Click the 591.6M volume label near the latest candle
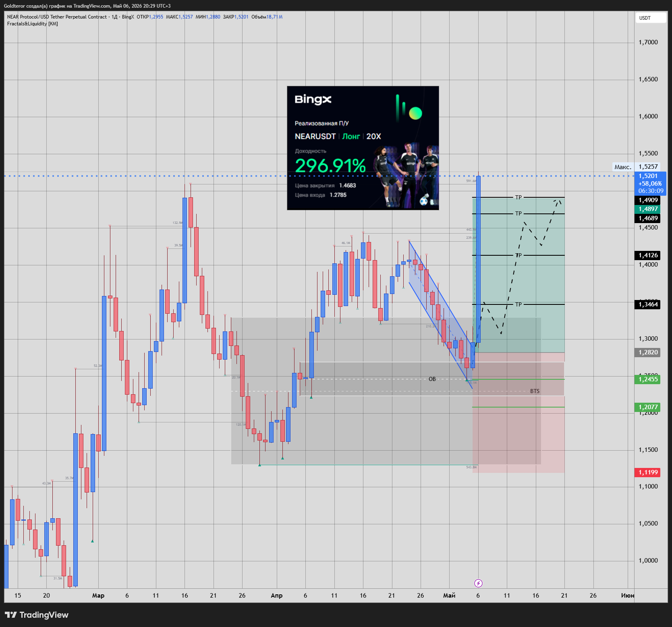Image resolution: width=672 pixels, height=627 pixels. (x=471, y=181)
